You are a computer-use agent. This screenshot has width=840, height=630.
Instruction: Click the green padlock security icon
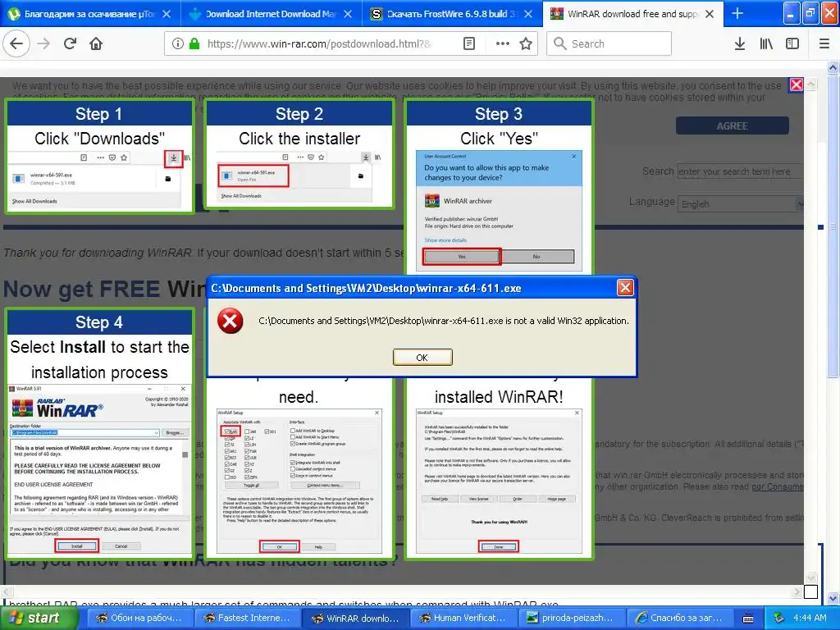pyautogui.click(x=195, y=43)
